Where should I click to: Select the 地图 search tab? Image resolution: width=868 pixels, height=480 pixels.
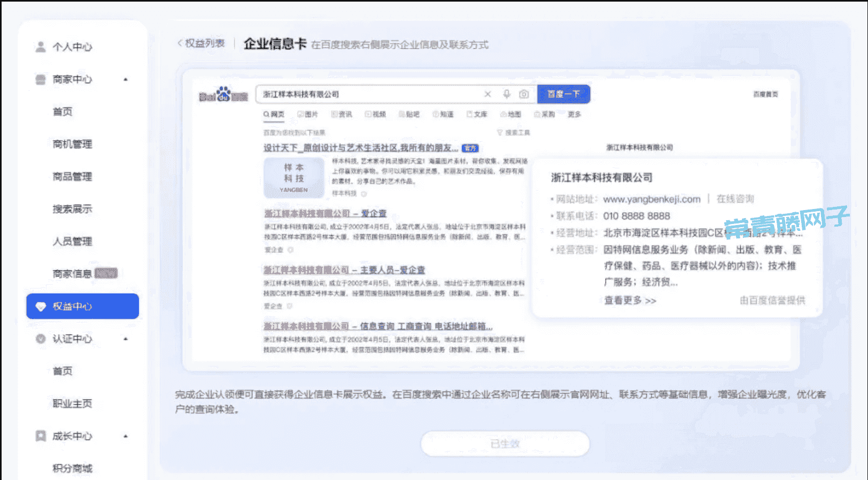coord(510,114)
